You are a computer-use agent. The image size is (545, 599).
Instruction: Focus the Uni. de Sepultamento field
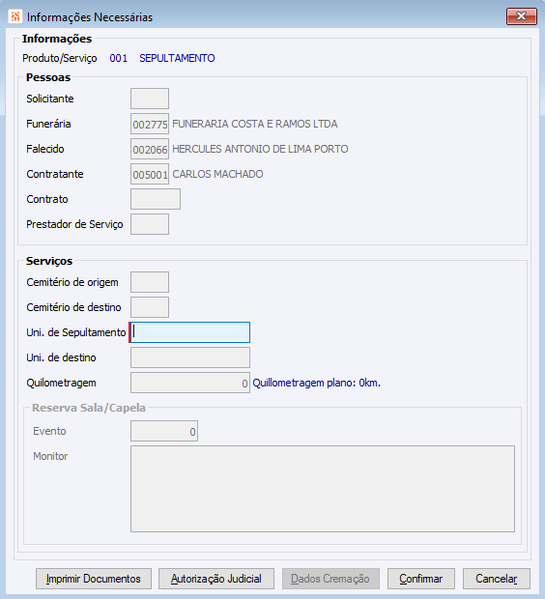tap(190, 332)
